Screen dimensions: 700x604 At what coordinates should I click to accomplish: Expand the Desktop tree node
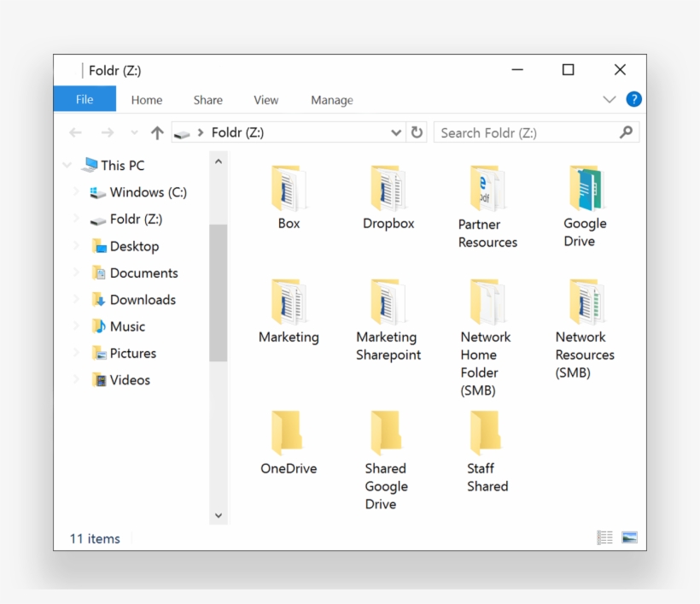click(x=76, y=246)
